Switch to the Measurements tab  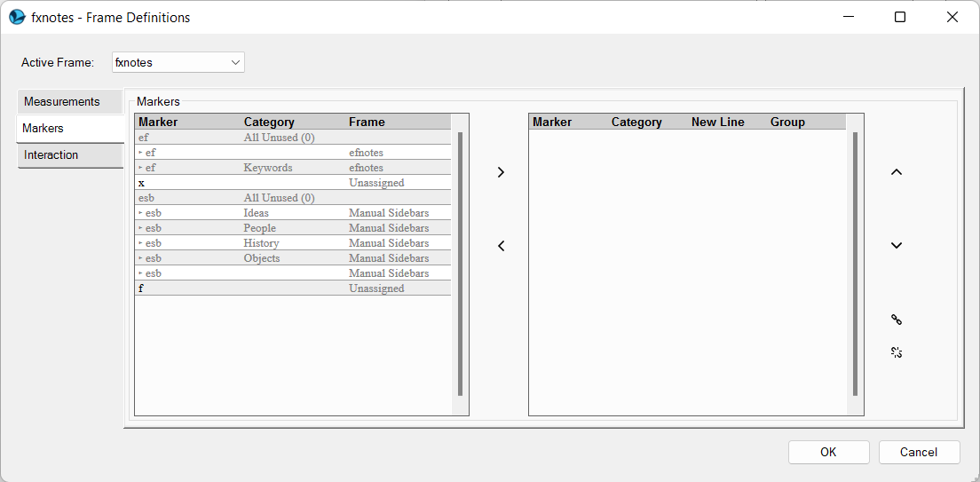(x=70, y=101)
